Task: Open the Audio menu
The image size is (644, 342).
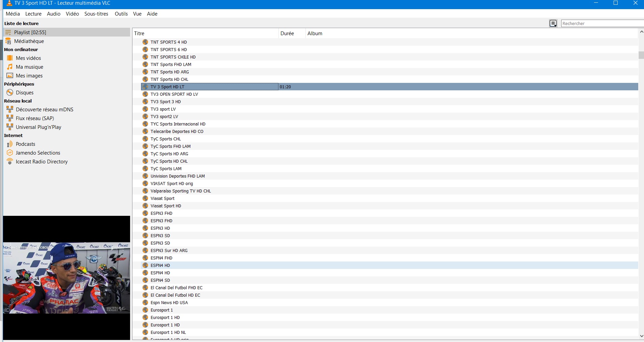Action: point(54,14)
